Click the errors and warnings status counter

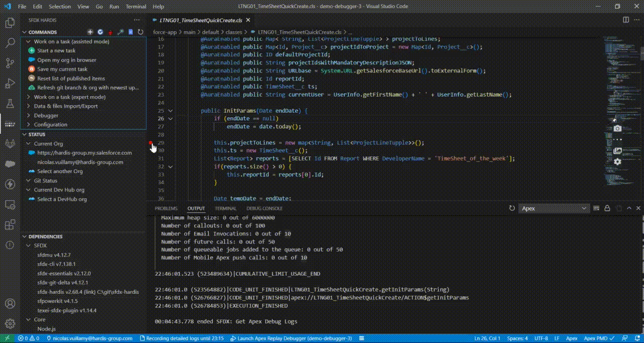click(29, 338)
